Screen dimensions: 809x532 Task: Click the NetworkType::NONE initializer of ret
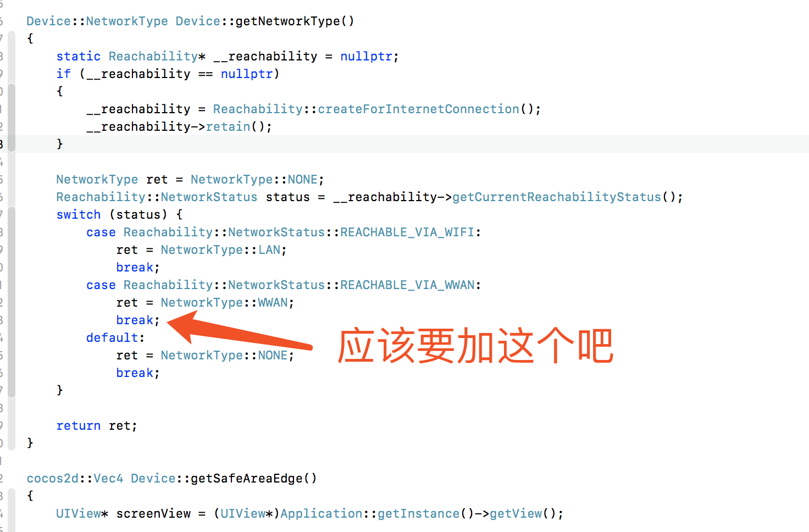tap(254, 180)
